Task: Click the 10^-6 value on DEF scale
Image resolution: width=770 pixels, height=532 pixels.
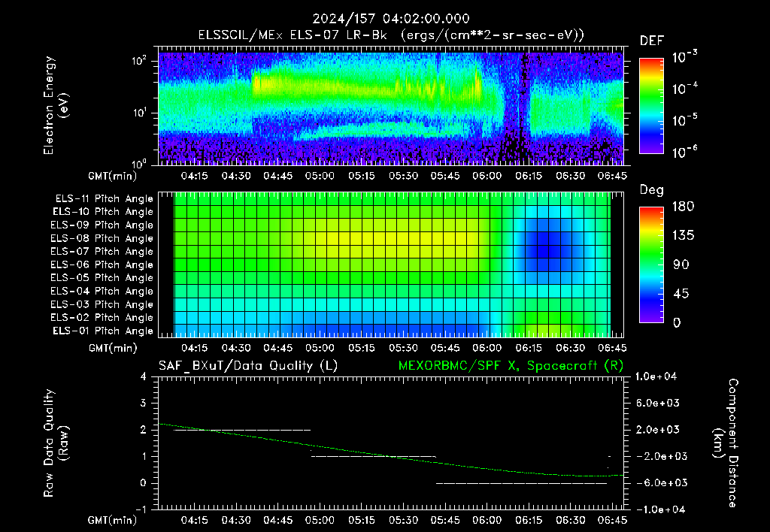Action: 684,152
